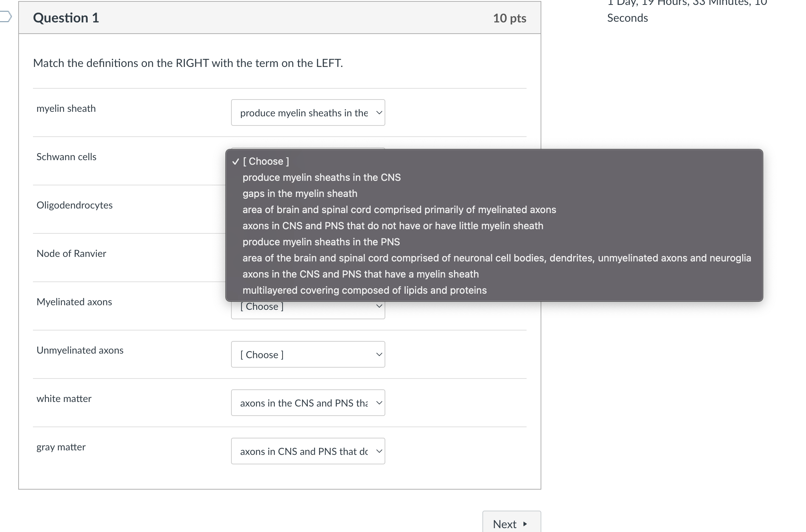Click the Schwann cells term label
This screenshot has width=806, height=532.
point(66,157)
